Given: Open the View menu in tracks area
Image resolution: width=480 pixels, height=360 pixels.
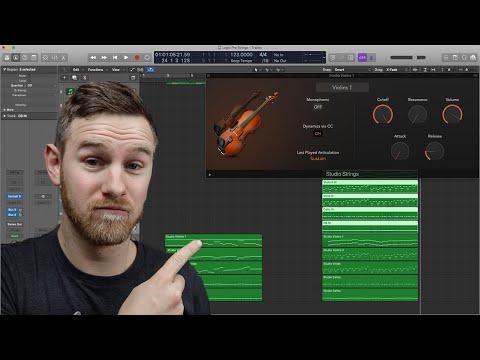Looking at the screenshot, I should click(x=117, y=69).
